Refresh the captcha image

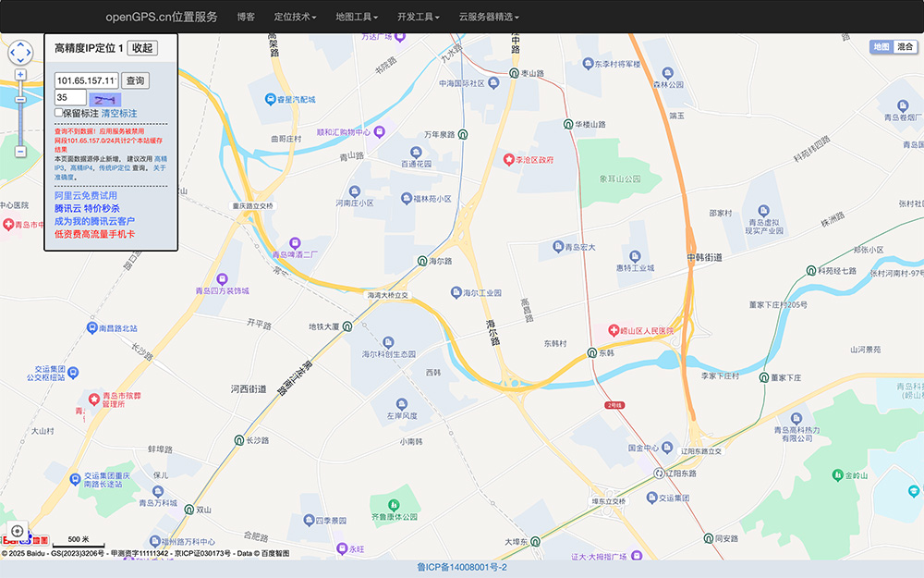[x=105, y=100]
